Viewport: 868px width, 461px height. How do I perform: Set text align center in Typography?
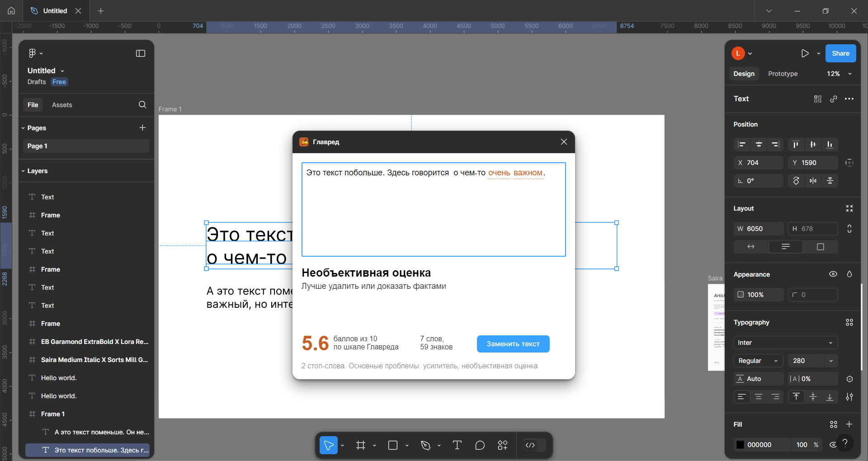pyautogui.click(x=759, y=397)
